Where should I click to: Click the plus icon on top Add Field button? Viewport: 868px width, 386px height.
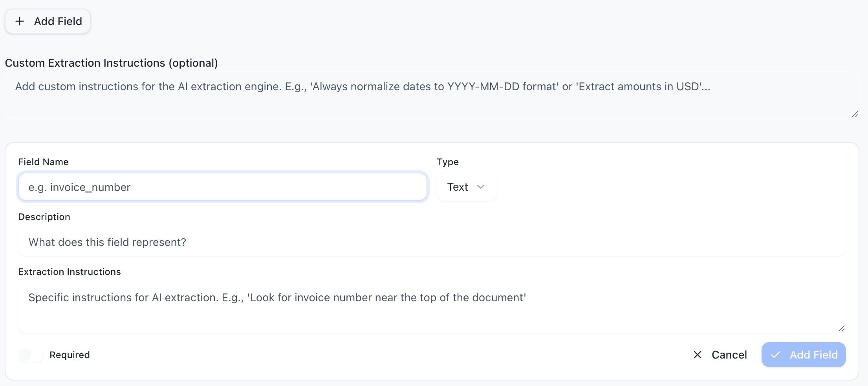(19, 21)
